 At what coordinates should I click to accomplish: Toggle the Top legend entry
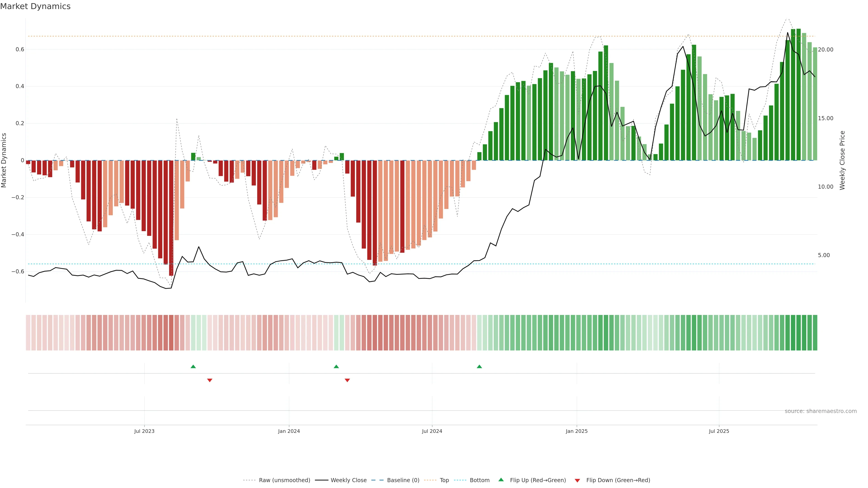(x=444, y=480)
